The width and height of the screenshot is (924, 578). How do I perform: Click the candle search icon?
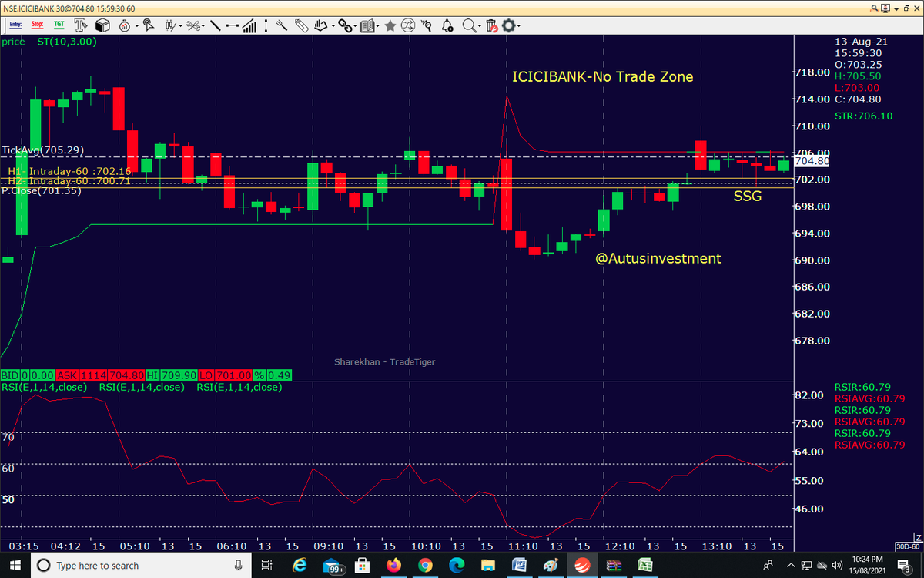coord(427,25)
